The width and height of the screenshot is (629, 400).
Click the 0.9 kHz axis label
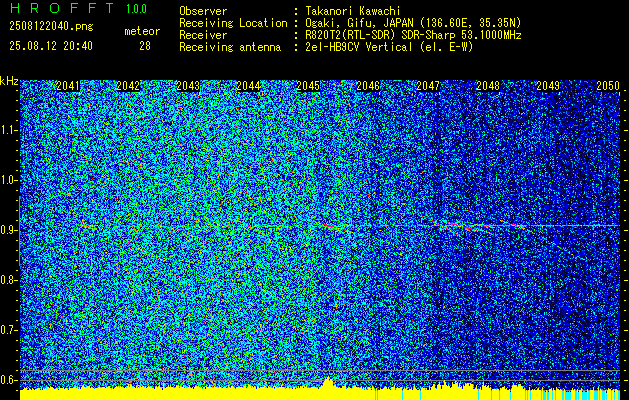(9, 230)
